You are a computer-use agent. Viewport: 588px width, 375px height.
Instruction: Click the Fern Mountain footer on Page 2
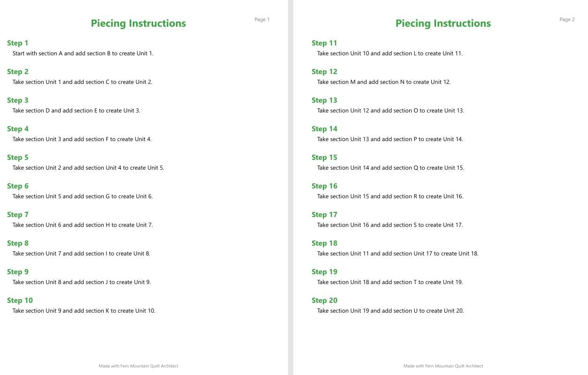click(443, 366)
